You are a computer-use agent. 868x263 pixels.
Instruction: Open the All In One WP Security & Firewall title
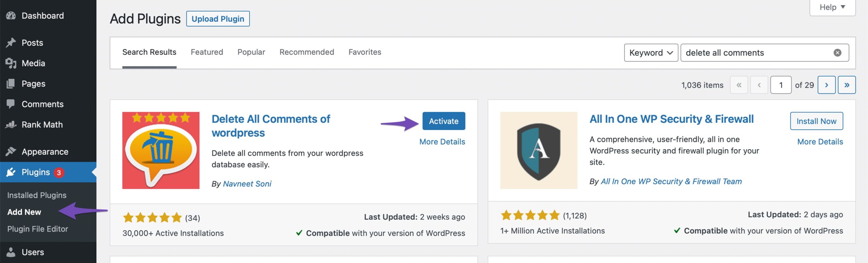[x=672, y=119]
